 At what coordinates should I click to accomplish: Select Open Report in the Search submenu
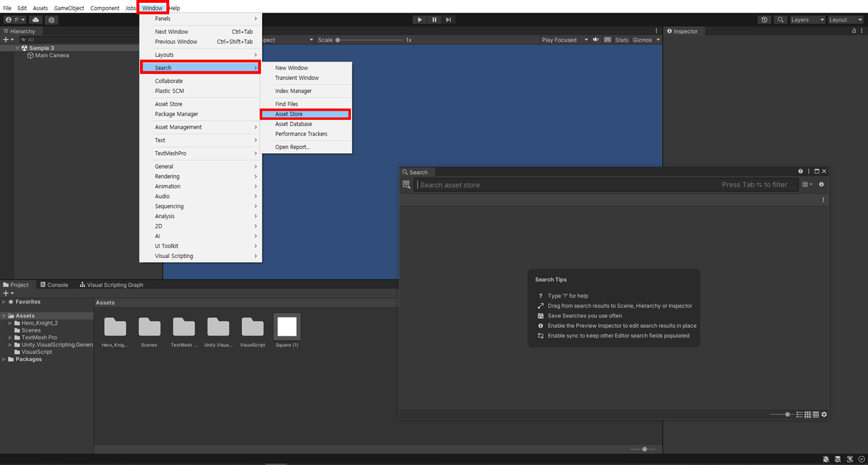306,147
